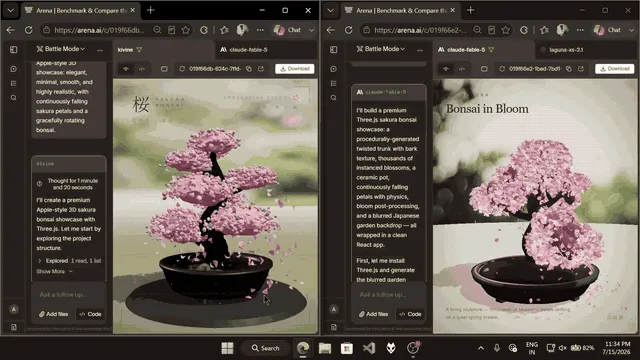Expand Show More in kivine response
The height and width of the screenshot is (360, 640).
(55, 271)
